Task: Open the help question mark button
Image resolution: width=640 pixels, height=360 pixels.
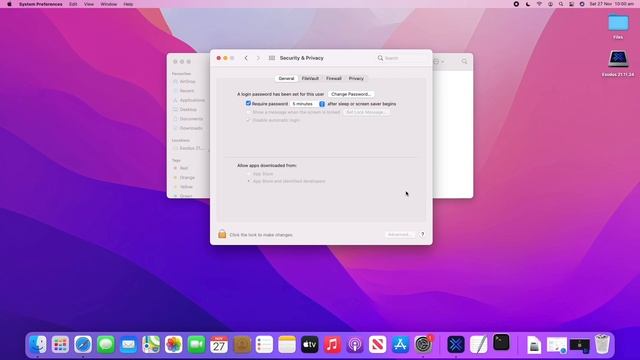Action: coord(422,234)
